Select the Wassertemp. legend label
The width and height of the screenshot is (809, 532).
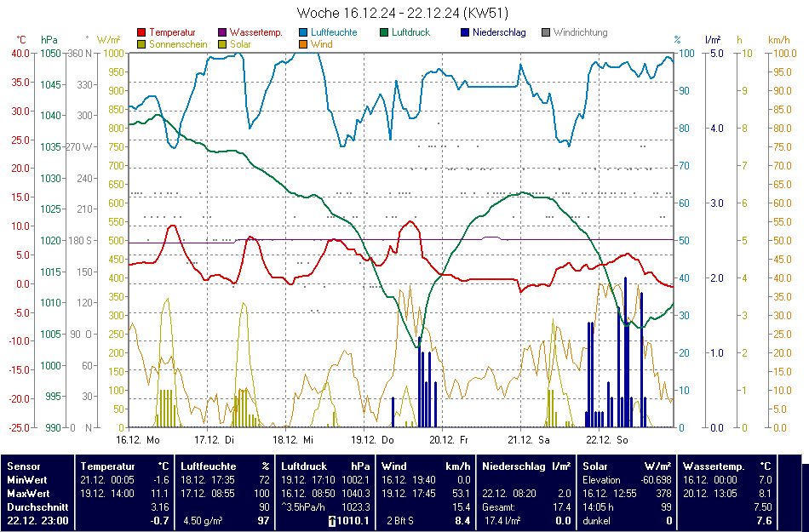tap(256, 32)
